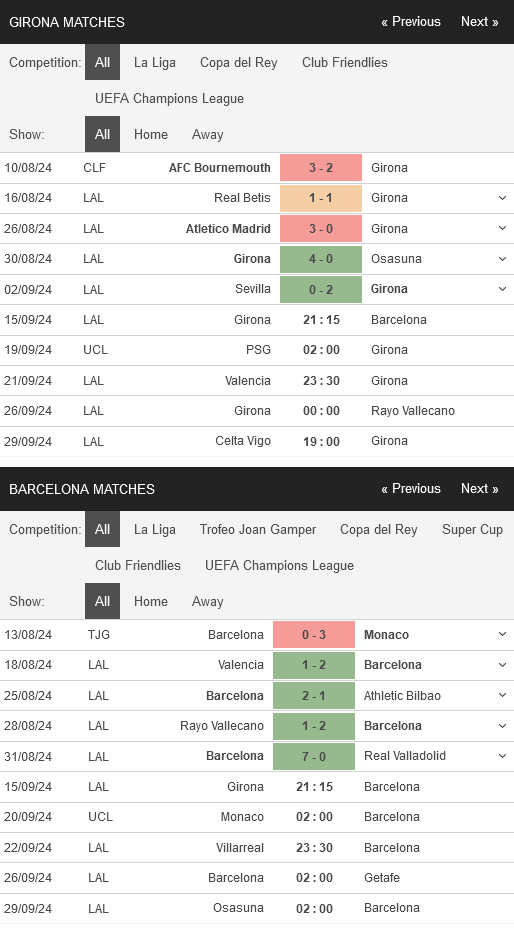Show Previous Barcelona matches
Screen dimensions: 514x930
pos(411,489)
